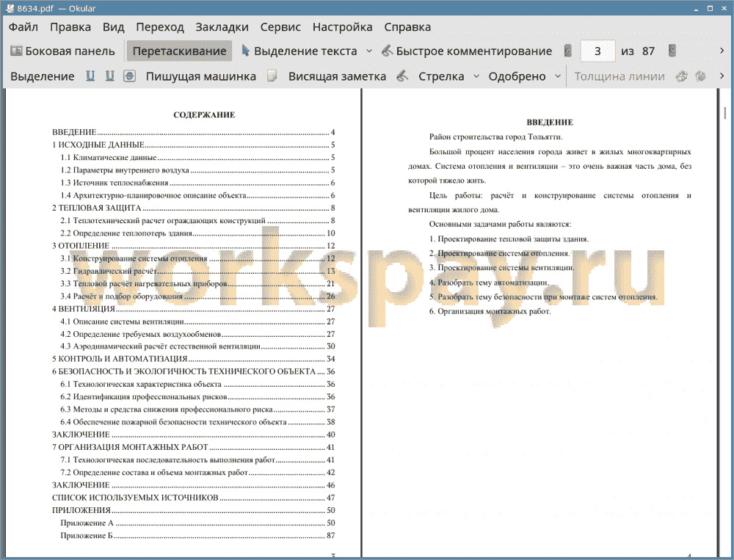The height and width of the screenshot is (560, 734).
Task: Click contents entry 1.3 Источник теплоснабжения
Action: pyautogui.click(x=197, y=183)
